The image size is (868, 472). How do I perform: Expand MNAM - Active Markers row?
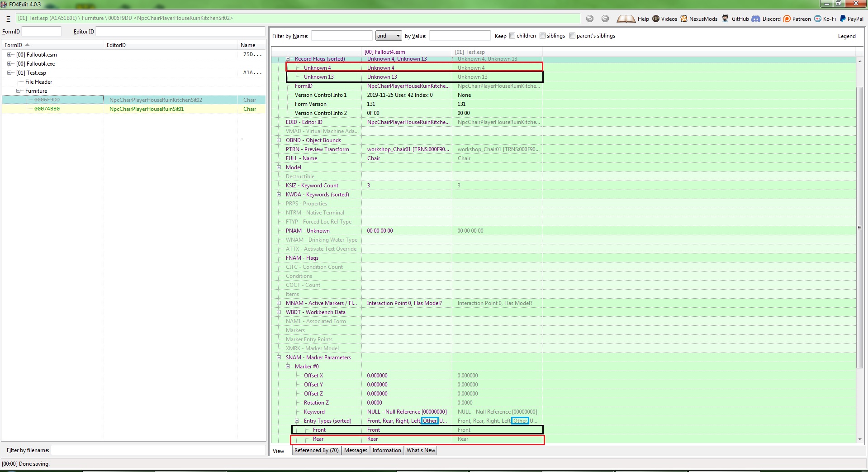279,303
